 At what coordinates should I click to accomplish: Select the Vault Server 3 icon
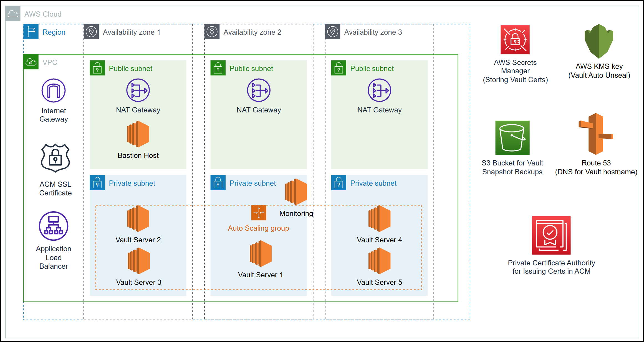click(138, 261)
